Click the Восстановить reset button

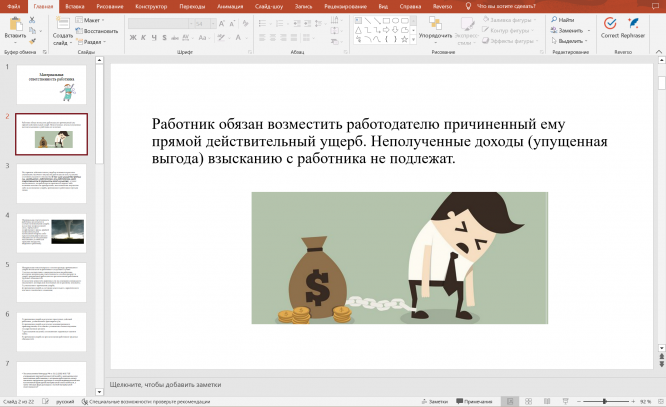(98, 31)
